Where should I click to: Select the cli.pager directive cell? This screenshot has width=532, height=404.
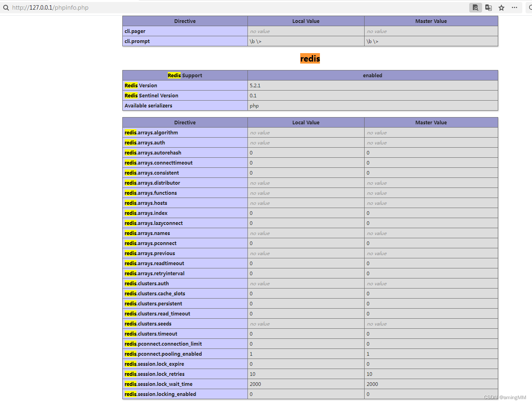pos(185,31)
